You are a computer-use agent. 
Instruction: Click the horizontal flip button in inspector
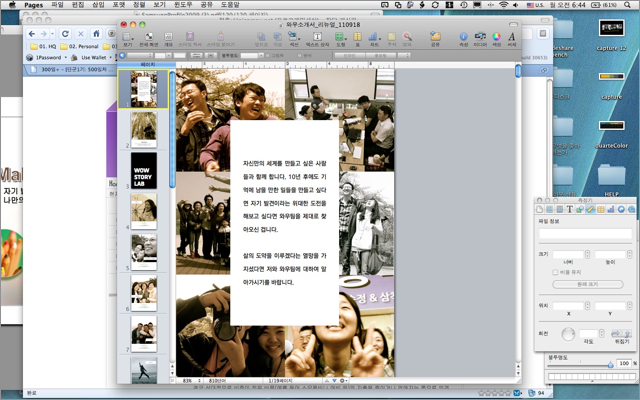coord(617,333)
